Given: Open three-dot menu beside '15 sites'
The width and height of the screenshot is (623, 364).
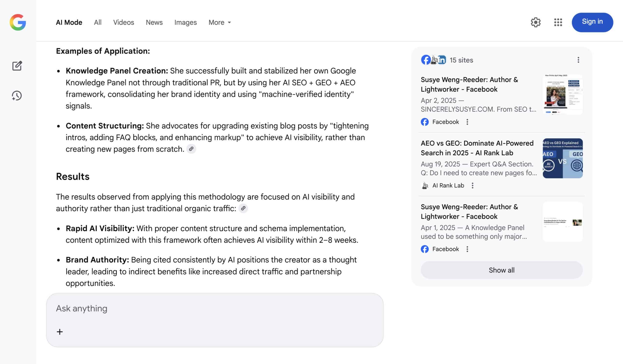Looking at the screenshot, I should coord(578,60).
